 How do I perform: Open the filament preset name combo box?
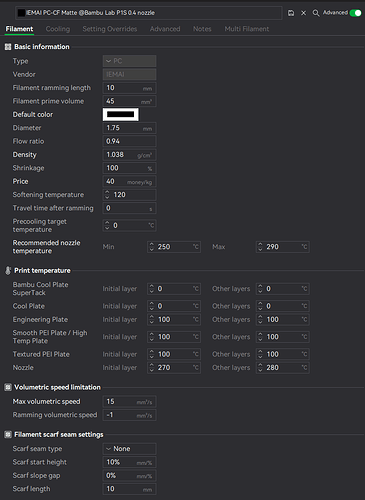149,13
